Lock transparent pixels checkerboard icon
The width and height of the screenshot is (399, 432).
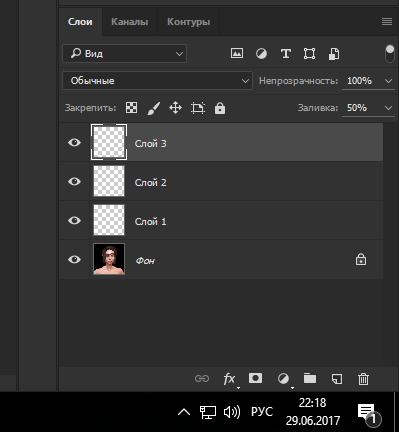tap(131, 108)
